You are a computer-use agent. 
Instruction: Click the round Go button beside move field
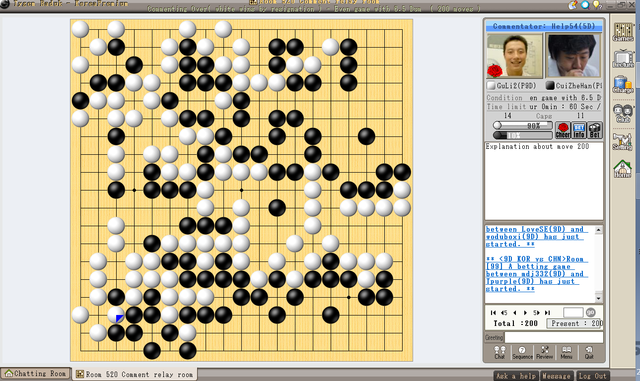(591, 312)
